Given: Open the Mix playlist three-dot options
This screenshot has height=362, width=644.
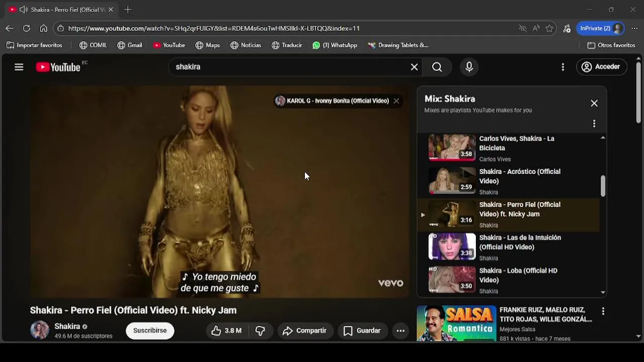Looking at the screenshot, I should (x=594, y=123).
